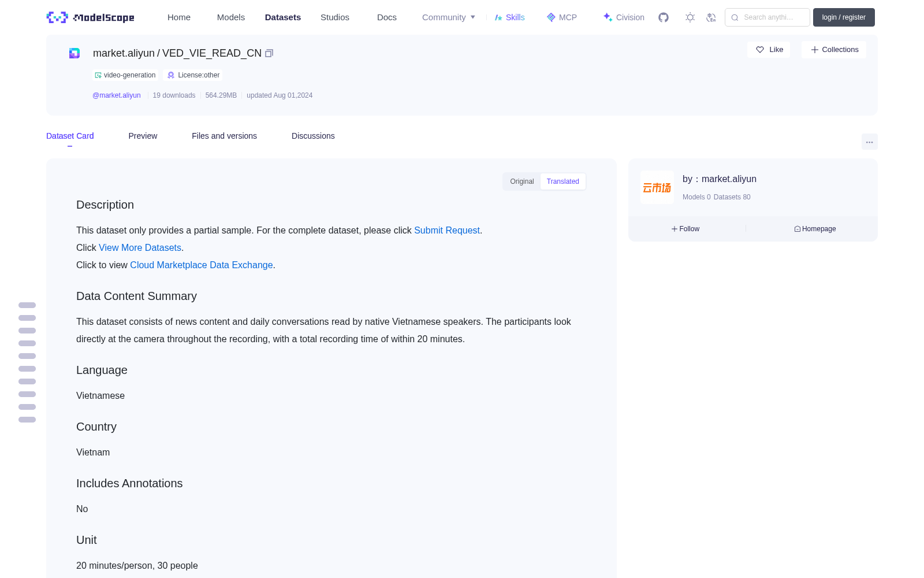924x578 pixels.
Task: Switch site language with the translate icon
Action: point(711,17)
